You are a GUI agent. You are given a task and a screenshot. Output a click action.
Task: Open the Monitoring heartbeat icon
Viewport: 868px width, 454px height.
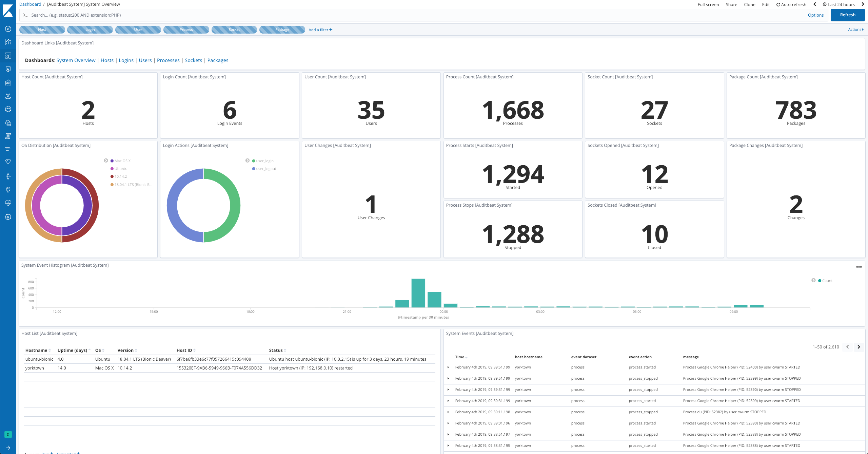click(8, 203)
